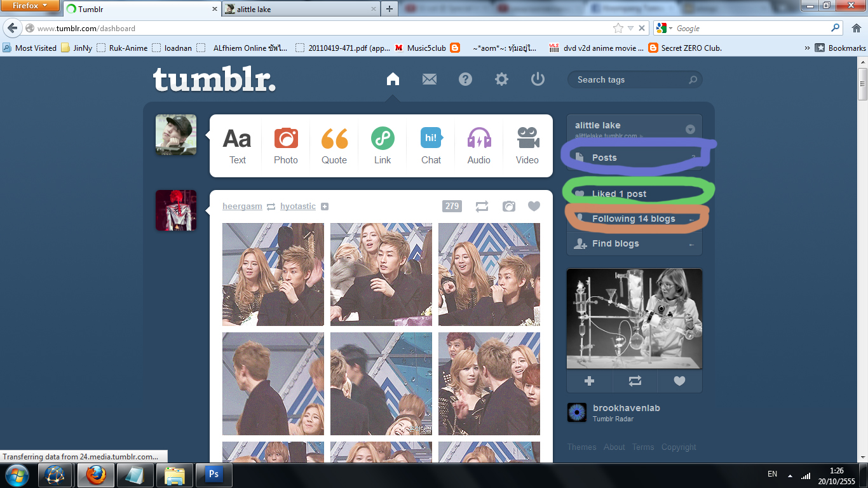The image size is (868, 488).
Task: Open the Firefox home page icon
Action: [856, 28]
